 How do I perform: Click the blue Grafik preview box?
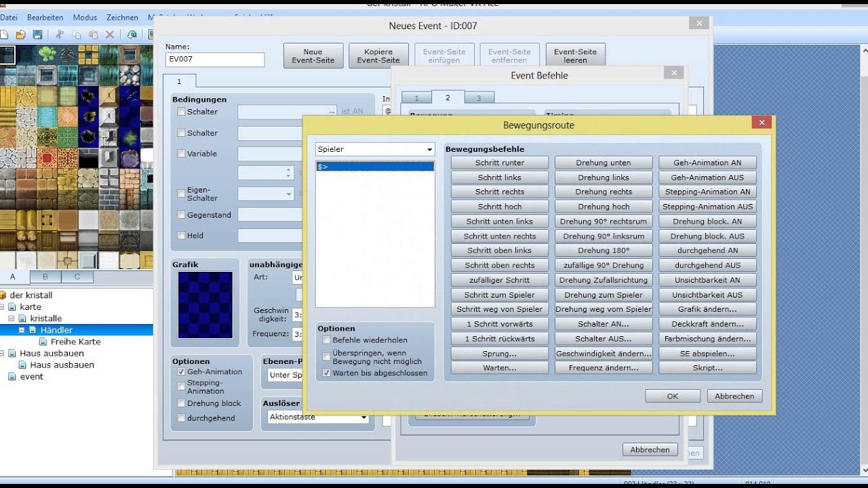(205, 305)
